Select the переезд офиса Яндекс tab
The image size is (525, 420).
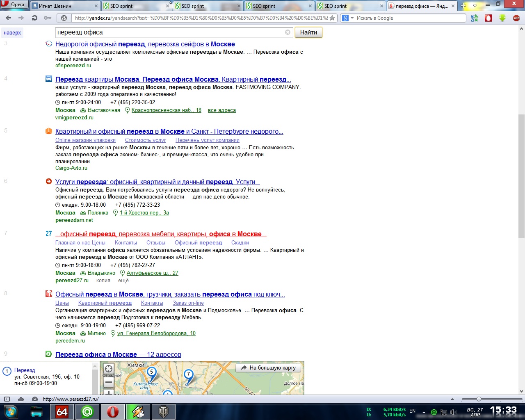[x=422, y=6]
